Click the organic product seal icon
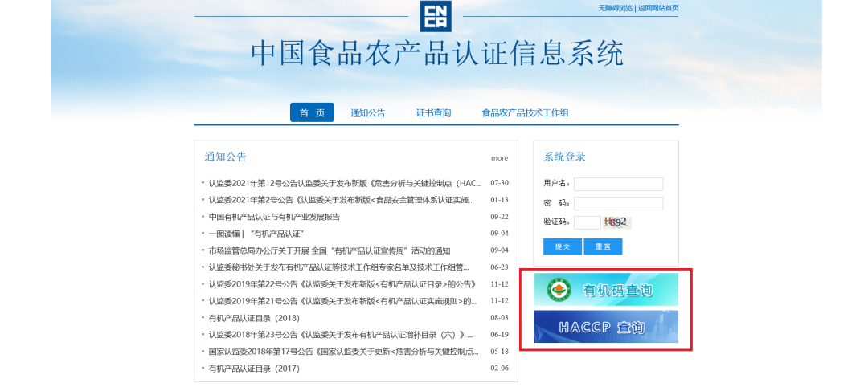868x391 pixels. pos(559,290)
